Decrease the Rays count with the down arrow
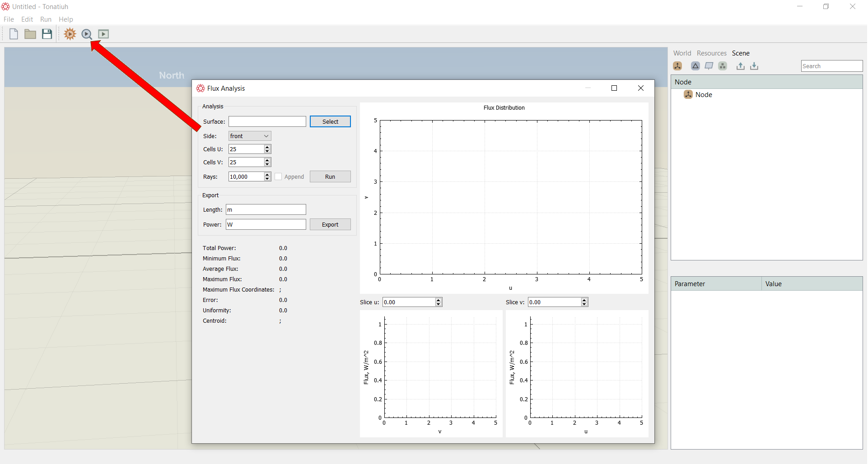The width and height of the screenshot is (868, 464). (267, 179)
